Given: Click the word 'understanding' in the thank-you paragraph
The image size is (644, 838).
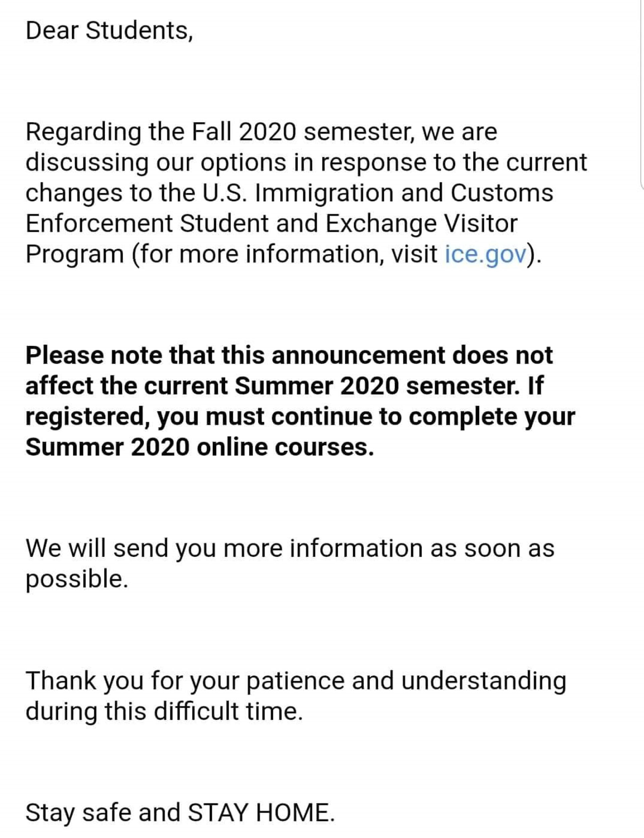Looking at the screenshot, I should pos(484,682).
